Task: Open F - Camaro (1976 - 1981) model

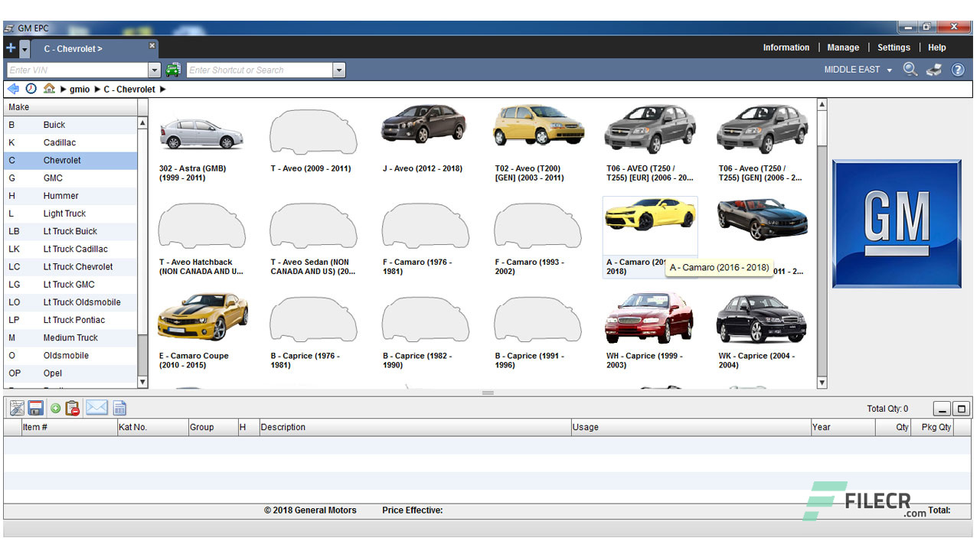Action: tap(426, 226)
